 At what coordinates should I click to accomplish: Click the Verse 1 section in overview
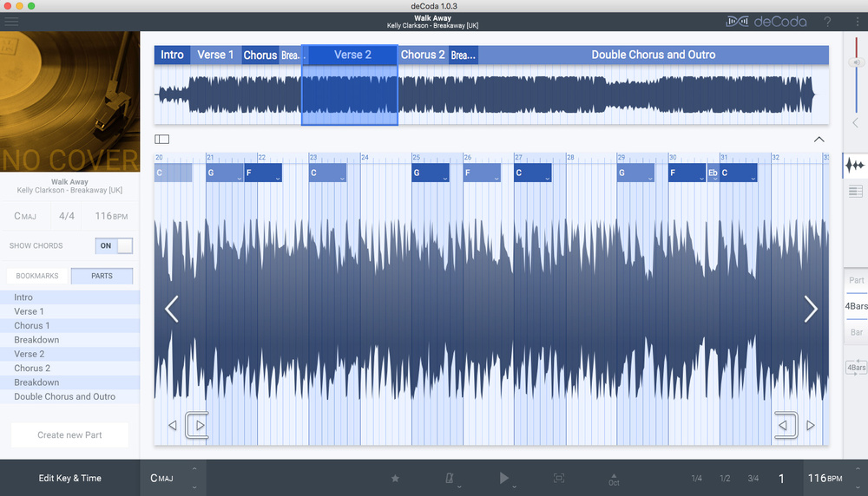(215, 55)
